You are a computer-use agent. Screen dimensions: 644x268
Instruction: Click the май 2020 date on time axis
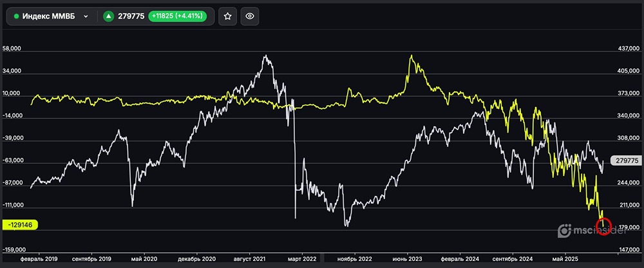click(144, 259)
